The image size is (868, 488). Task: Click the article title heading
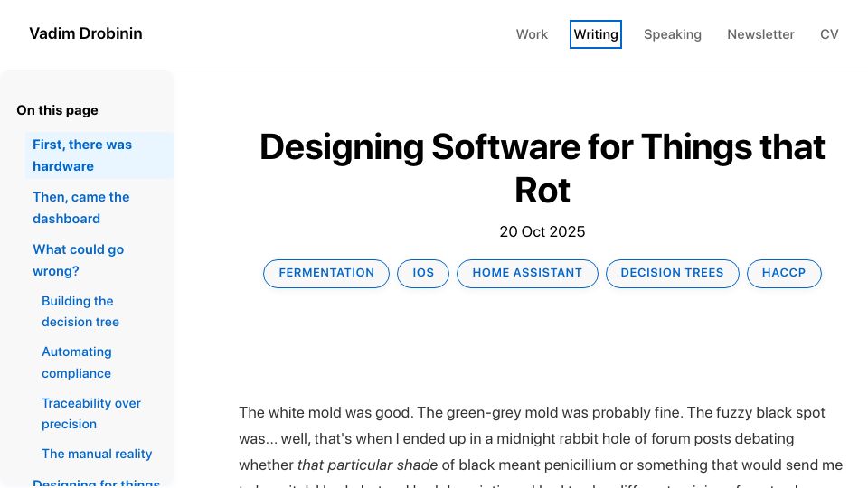pyautogui.click(x=542, y=169)
